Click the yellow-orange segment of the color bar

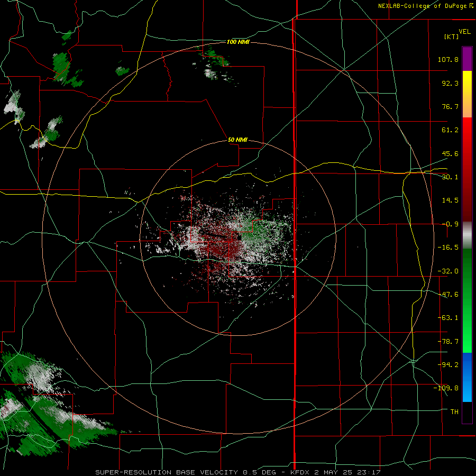tap(467, 94)
